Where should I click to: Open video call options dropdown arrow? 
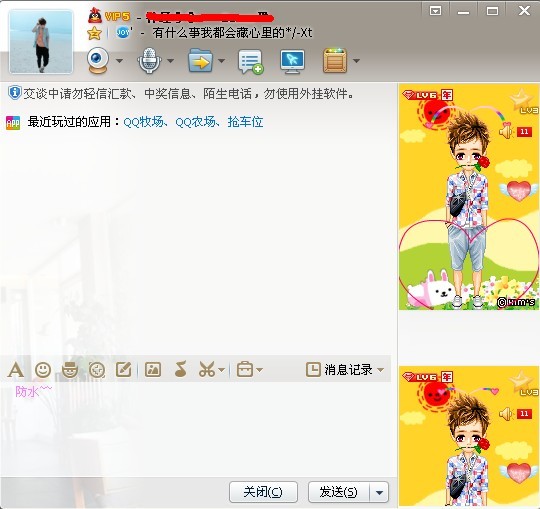click(x=119, y=61)
